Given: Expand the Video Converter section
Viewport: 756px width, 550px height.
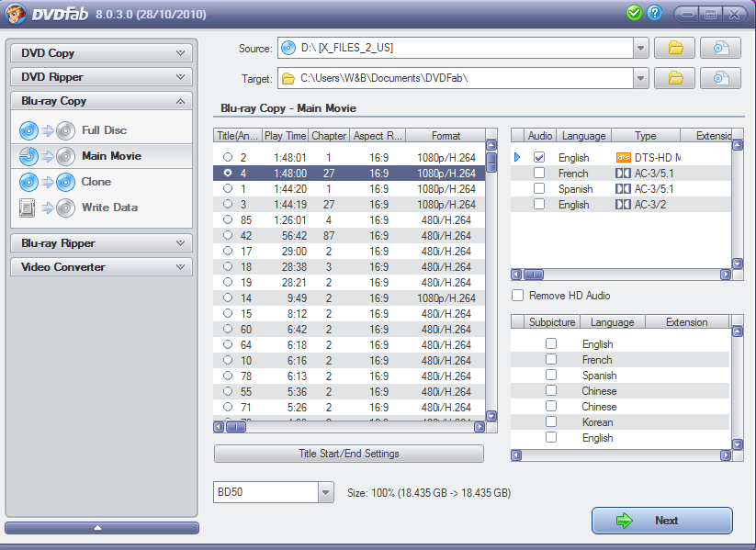Looking at the screenshot, I should click(101, 267).
